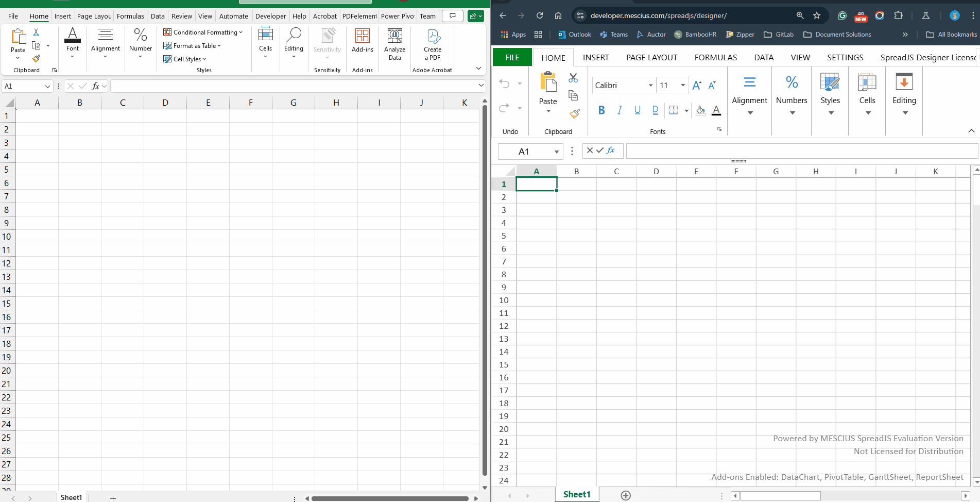Select Sheet1 tab in SpreadJS
The width and height of the screenshot is (980, 502).
(x=576, y=494)
